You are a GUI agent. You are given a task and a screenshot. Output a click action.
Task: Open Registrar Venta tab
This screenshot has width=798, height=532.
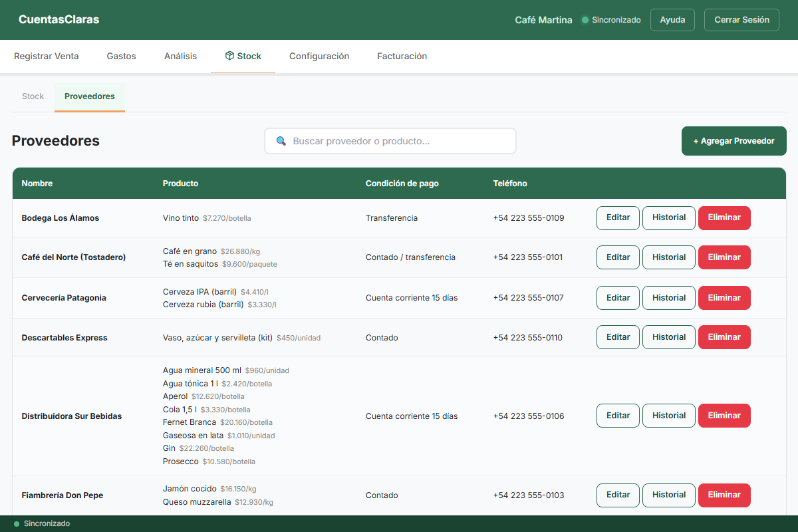tap(47, 57)
